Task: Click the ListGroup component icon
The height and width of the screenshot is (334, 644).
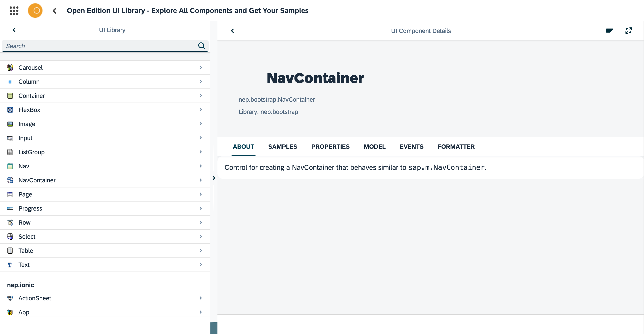Action: (10, 152)
